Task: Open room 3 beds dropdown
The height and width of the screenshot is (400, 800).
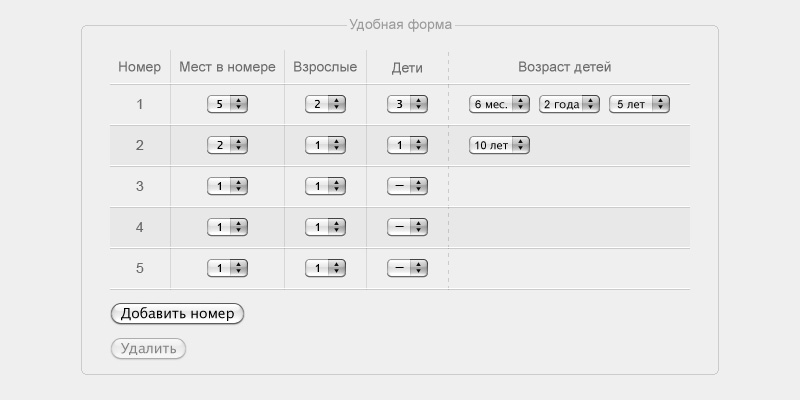Action: [x=227, y=186]
